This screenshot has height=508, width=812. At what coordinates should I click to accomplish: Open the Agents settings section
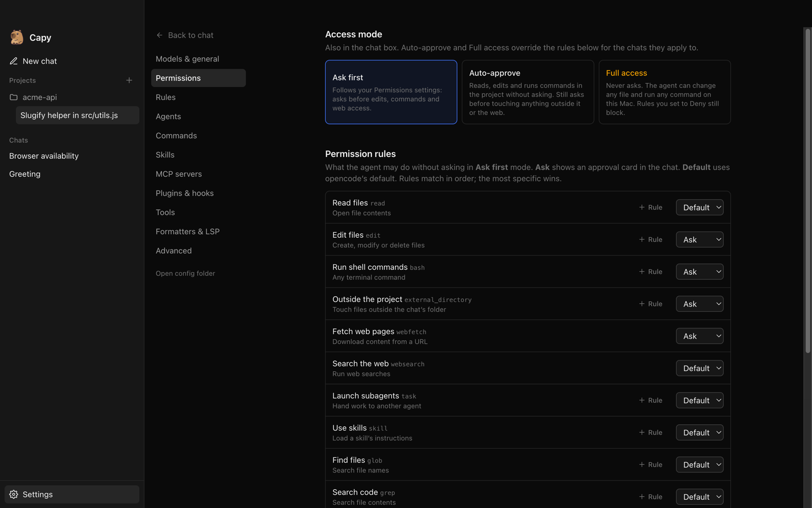click(198, 116)
